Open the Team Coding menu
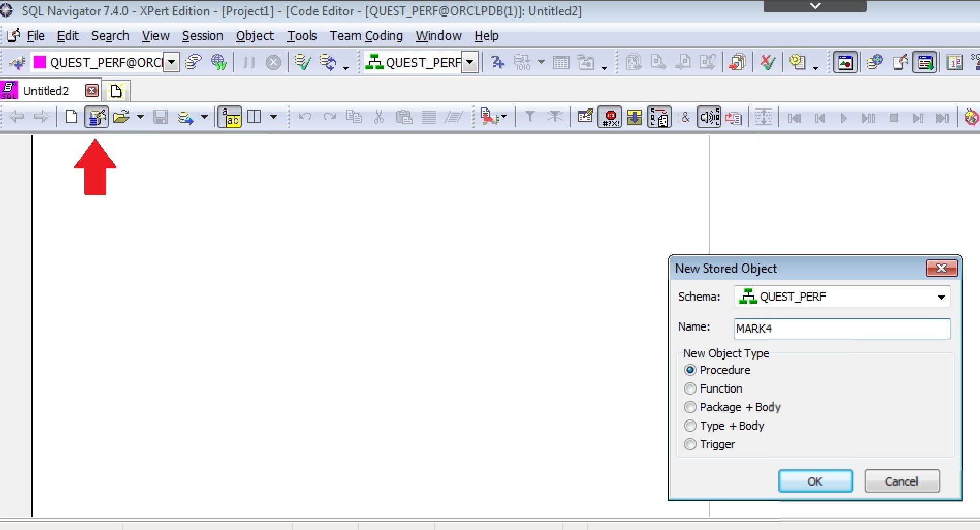The height and width of the screenshot is (530, 980). pos(366,36)
